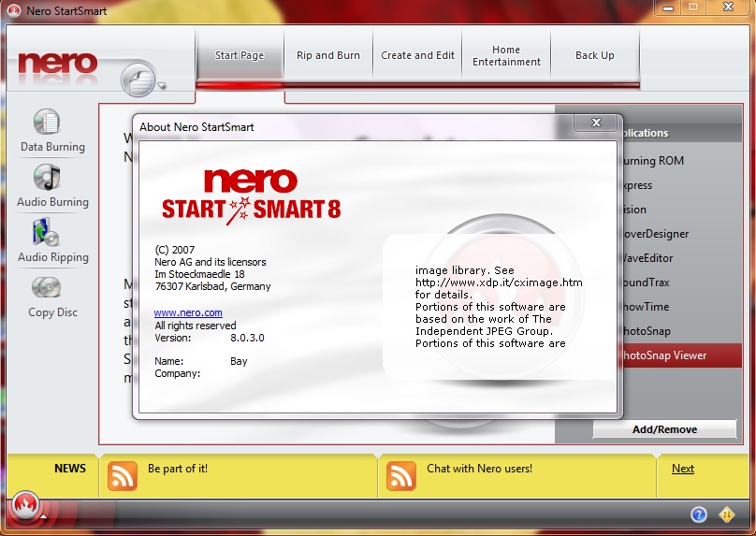Click the version number 8.0.3.0

(247, 338)
